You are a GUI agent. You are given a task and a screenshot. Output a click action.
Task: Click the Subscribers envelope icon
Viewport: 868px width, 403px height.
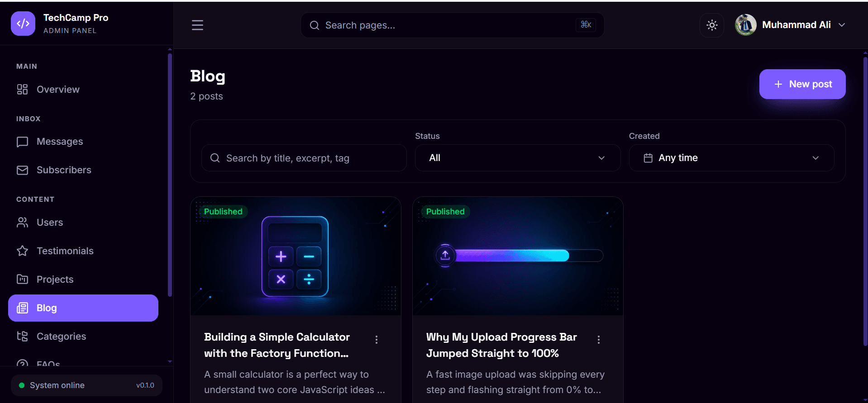[x=22, y=170]
